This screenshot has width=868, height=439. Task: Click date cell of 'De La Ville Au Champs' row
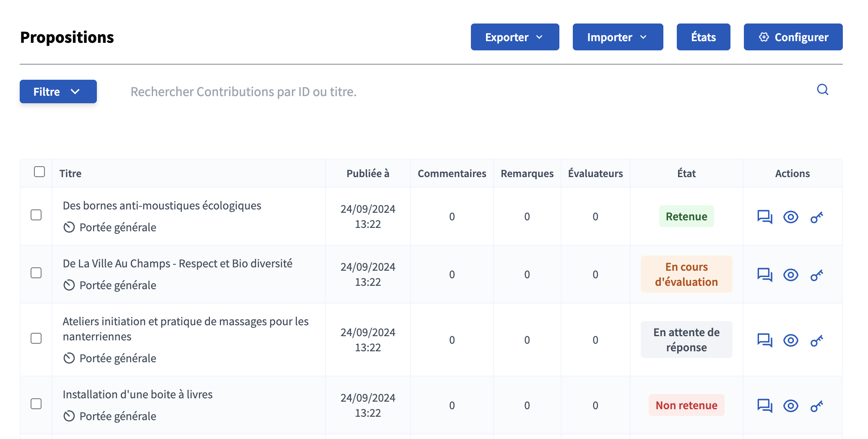pos(368,274)
